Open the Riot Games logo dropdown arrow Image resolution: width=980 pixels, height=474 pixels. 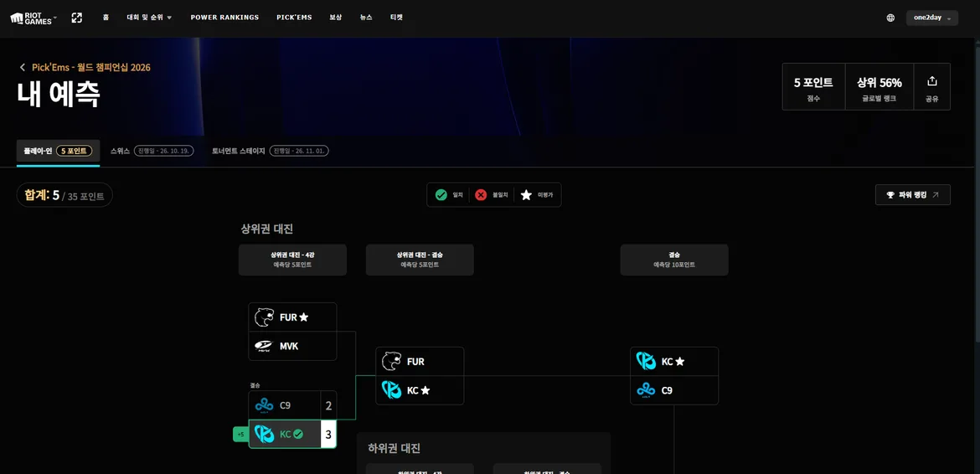(x=55, y=17)
